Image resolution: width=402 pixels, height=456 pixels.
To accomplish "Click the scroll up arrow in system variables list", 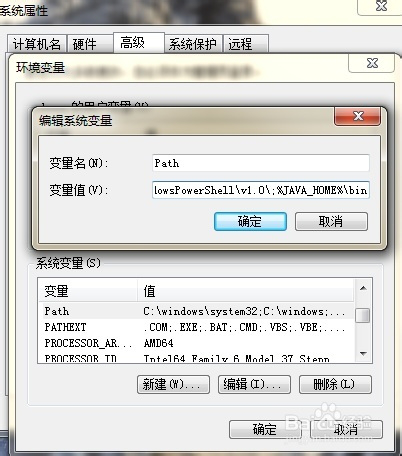I will pos(363,288).
